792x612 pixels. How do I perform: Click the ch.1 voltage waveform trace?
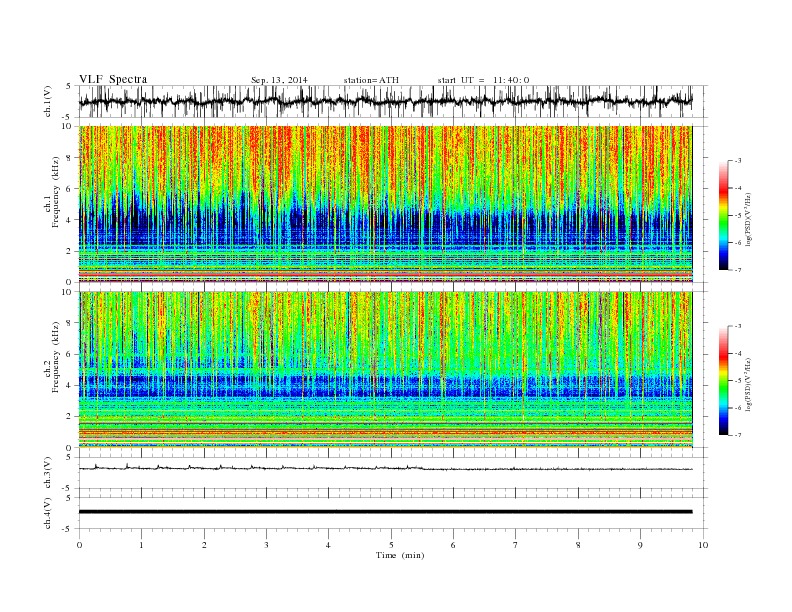pyautogui.click(x=385, y=101)
